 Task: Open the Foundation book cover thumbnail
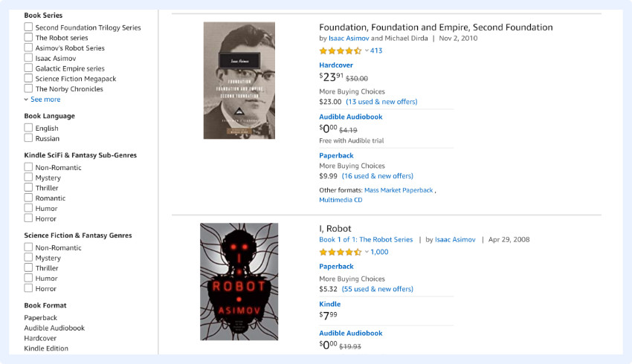[239, 80]
